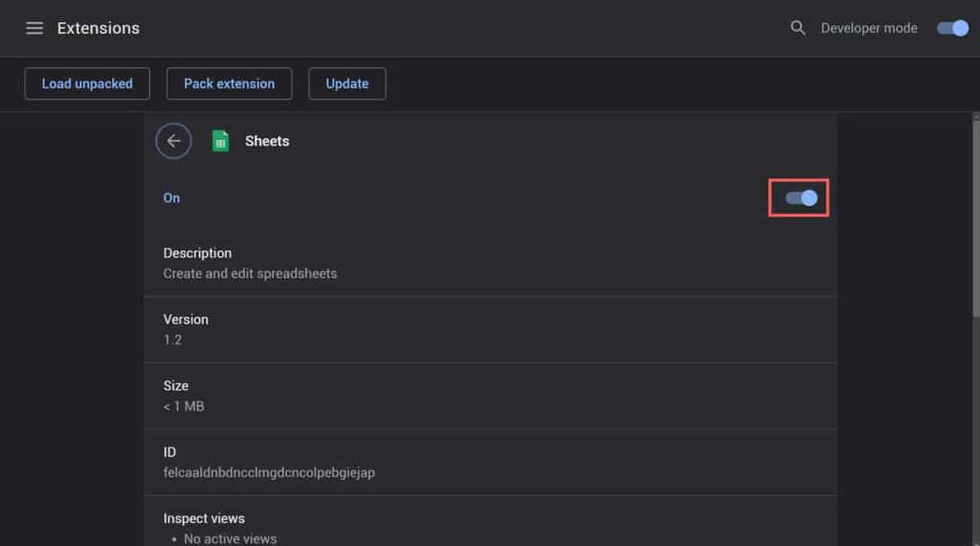The image size is (980, 546).
Task: Disable the Sheets extension toggle
Action: 801,198
